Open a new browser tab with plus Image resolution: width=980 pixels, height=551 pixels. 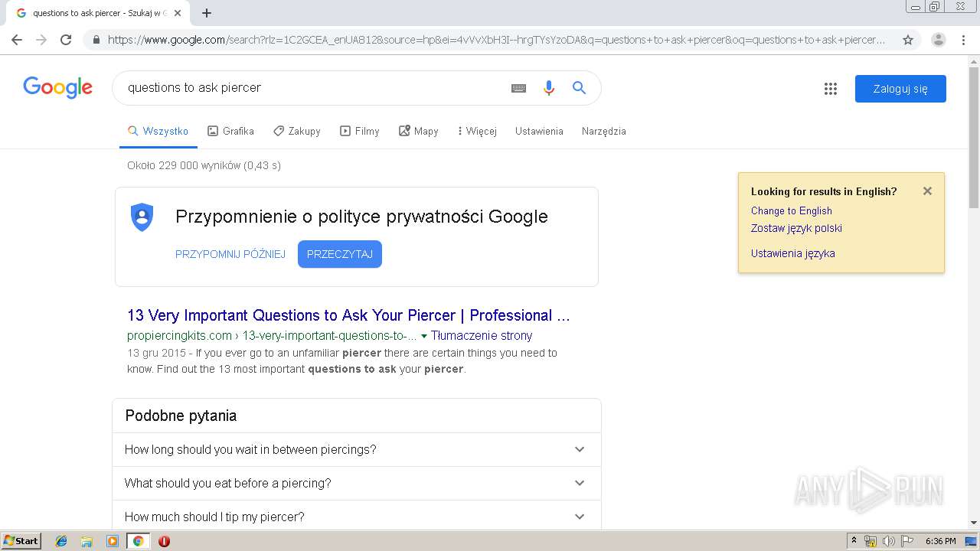(207, 13)
